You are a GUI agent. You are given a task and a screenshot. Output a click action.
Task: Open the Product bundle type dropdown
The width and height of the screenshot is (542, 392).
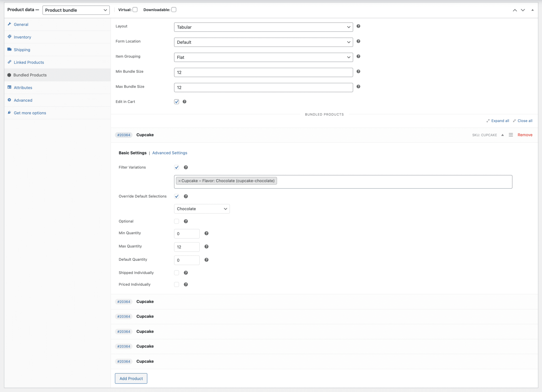(76, 10)
